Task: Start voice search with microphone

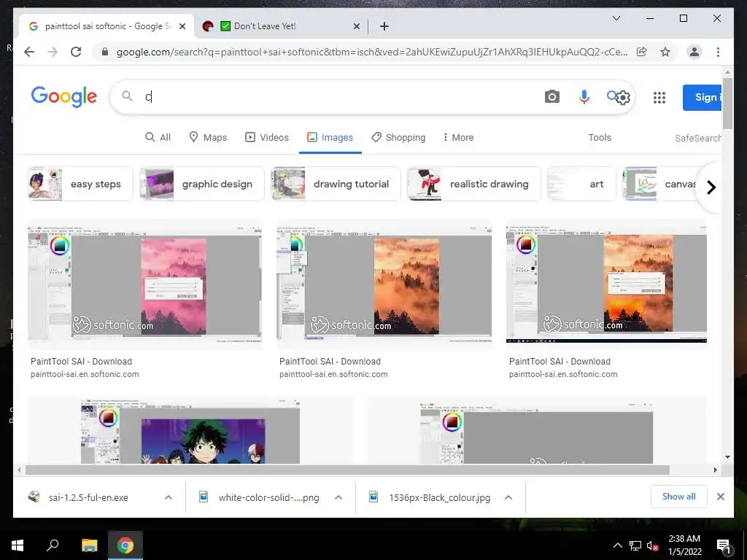Action: coord(584,97)
